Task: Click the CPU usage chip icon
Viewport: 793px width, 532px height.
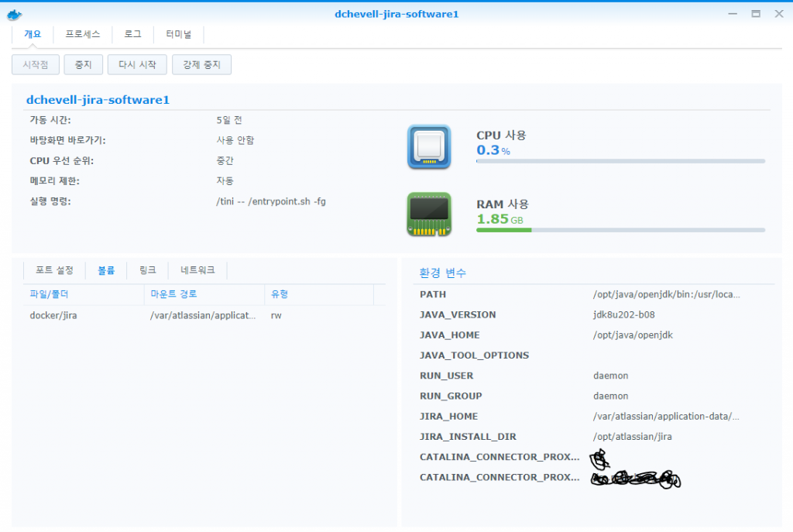Action: pos(429,146)
